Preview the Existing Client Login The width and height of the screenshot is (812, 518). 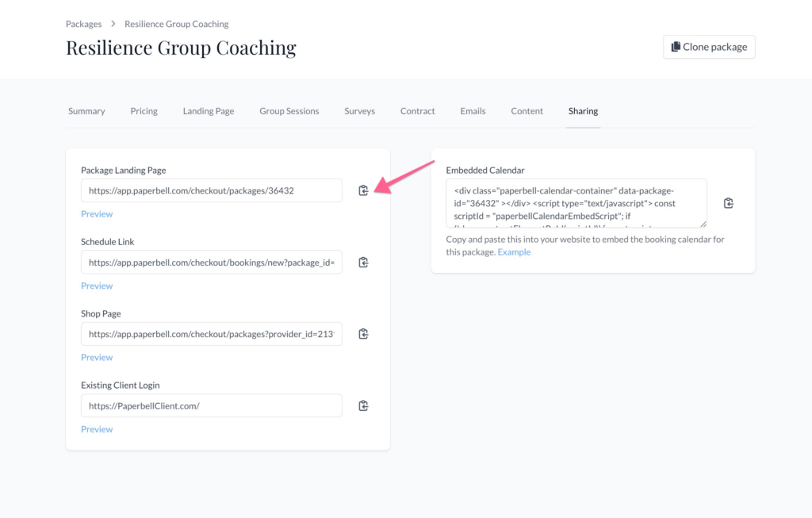97,429
